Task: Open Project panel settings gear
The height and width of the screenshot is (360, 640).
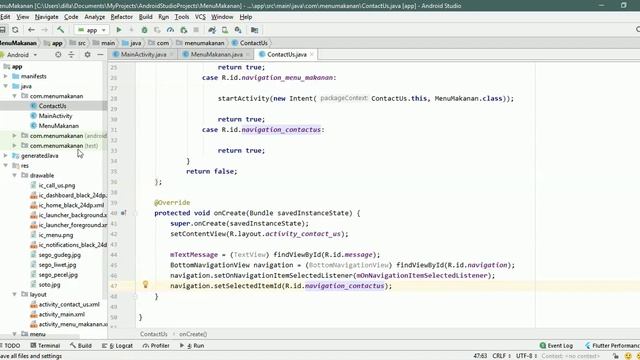Action: tap(87, 54)
